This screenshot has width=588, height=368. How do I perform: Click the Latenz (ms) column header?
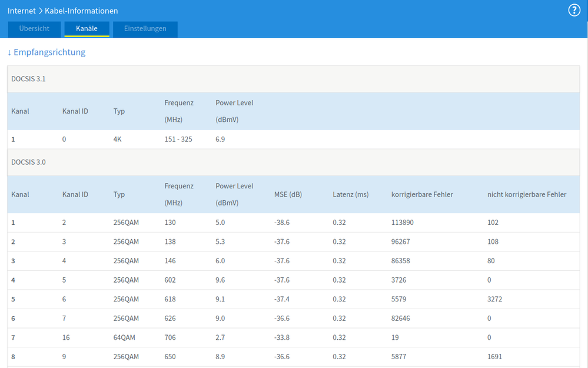(350, 194)
